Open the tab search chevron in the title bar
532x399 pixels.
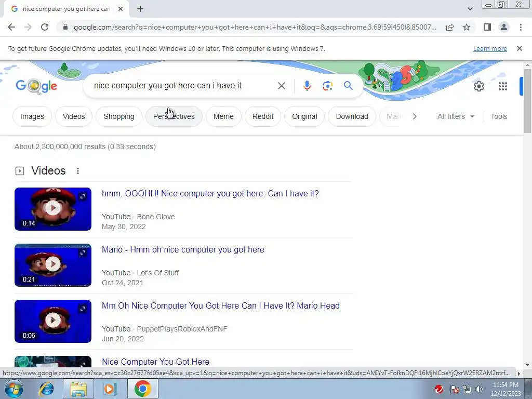[470, 9]
